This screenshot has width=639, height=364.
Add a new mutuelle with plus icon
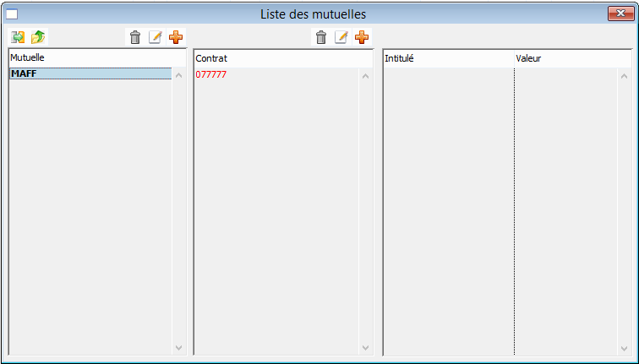point(176,37)
